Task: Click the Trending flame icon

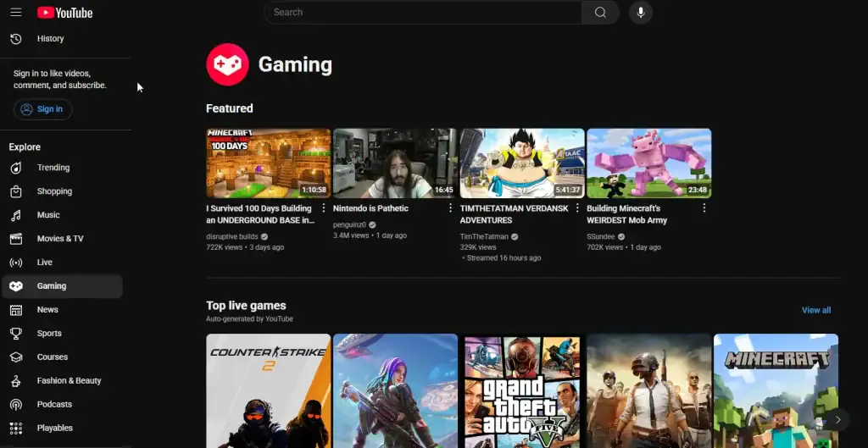Action: coord(16,168)
